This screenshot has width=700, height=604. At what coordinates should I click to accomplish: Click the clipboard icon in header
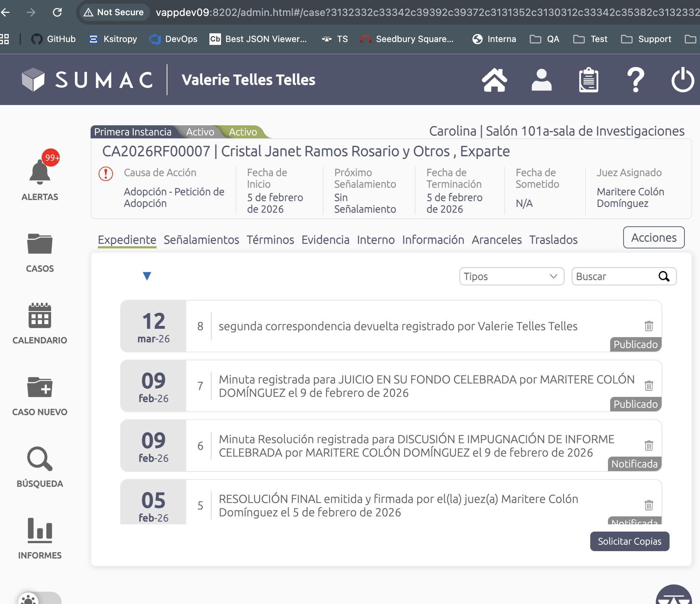tap(588, 80)
